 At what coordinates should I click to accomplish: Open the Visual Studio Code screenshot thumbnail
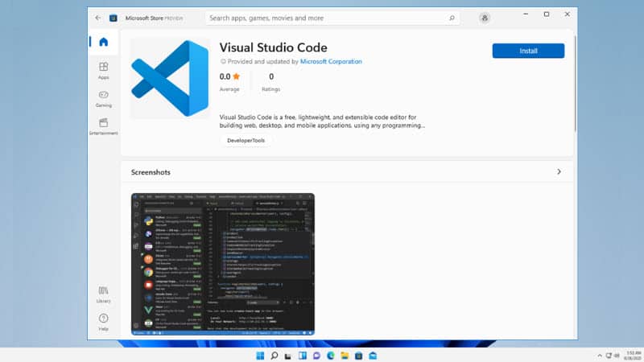[x=223, y=265]
